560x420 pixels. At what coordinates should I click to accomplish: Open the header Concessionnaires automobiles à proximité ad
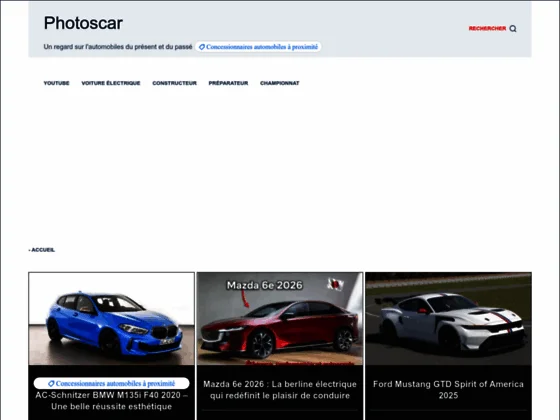[258, 47]
